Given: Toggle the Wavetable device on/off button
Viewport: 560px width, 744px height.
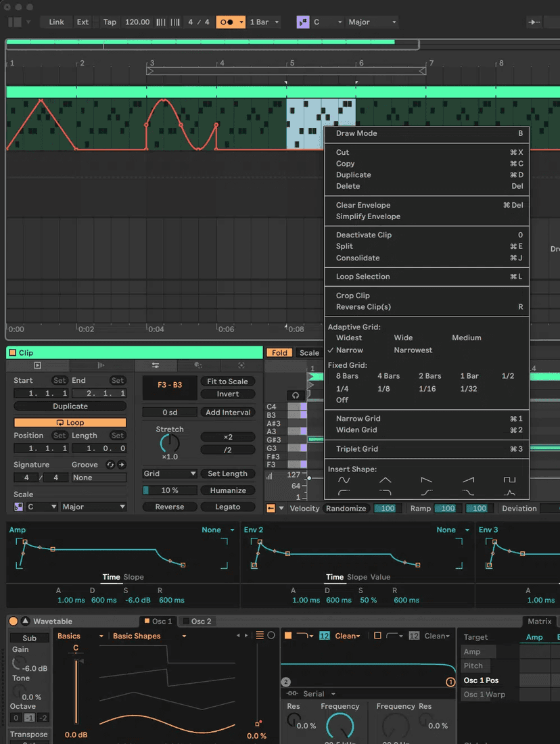Looking at the screenshot, I should tap(14, 621).
